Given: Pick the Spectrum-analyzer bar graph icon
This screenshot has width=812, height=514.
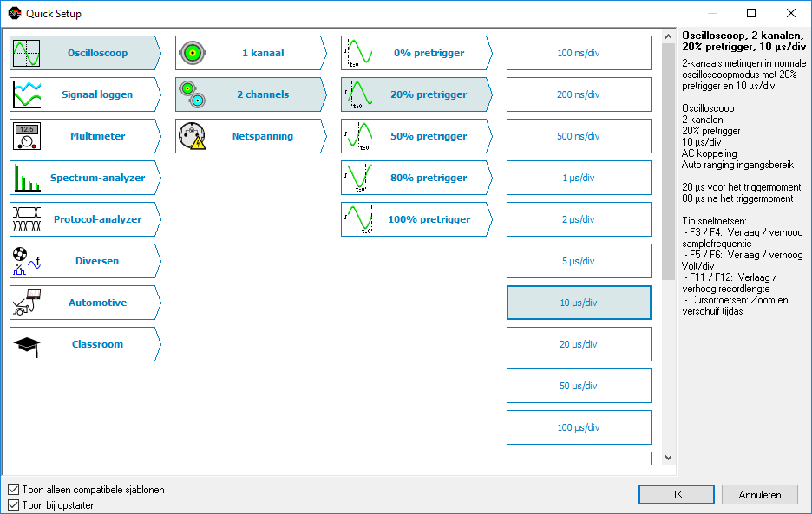Looking at the screenshot, I should tap(26, 178).
